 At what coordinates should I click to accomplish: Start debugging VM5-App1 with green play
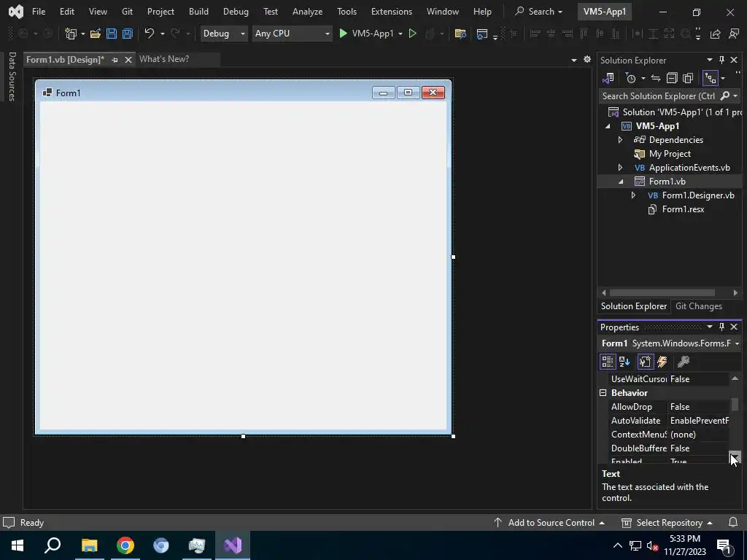coord(343,34)
